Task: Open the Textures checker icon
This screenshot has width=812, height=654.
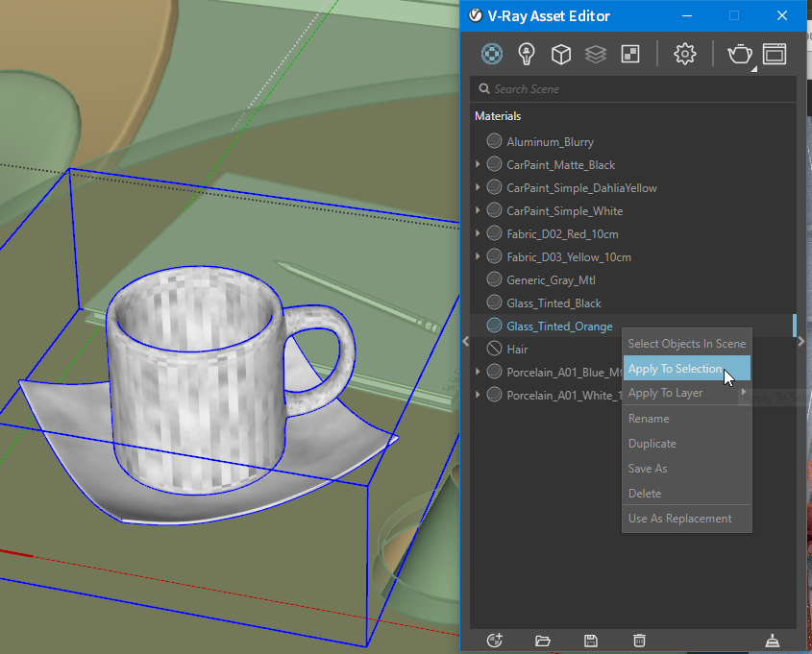Action: tap(630, 54)
